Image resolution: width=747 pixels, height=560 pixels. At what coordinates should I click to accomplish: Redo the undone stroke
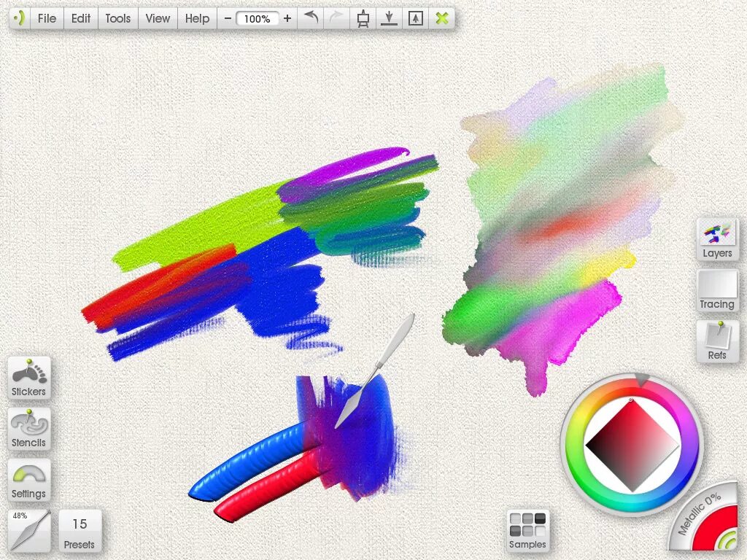pyautogui.click(x=337, y=18)
